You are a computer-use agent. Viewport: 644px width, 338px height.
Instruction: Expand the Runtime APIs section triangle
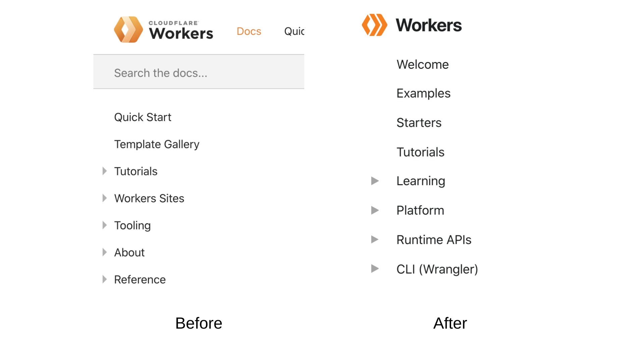(375, 239)
